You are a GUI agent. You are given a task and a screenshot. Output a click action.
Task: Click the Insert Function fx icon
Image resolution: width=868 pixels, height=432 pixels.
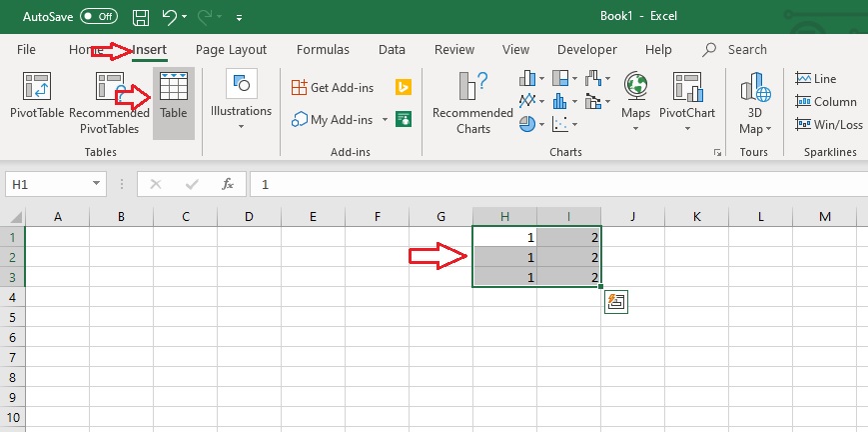pyautogui.click(x=228, y=184)
